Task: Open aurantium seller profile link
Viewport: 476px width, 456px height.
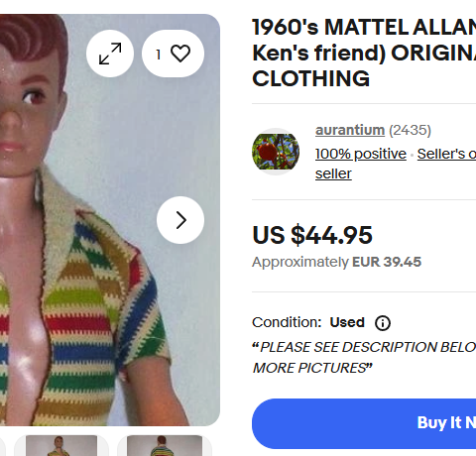Action: [350, 130]
